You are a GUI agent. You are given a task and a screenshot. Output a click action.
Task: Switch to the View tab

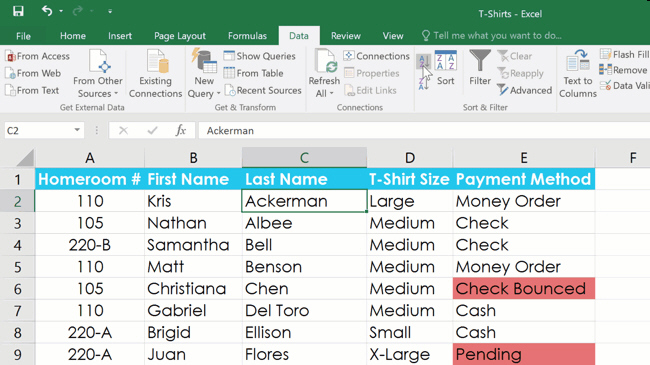pos(393,36)
